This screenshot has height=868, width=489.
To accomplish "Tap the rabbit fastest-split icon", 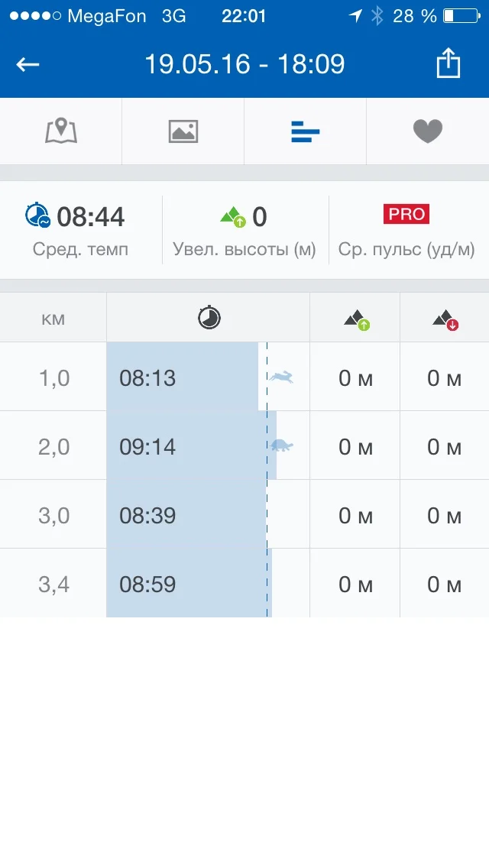I will pos(282,377).
